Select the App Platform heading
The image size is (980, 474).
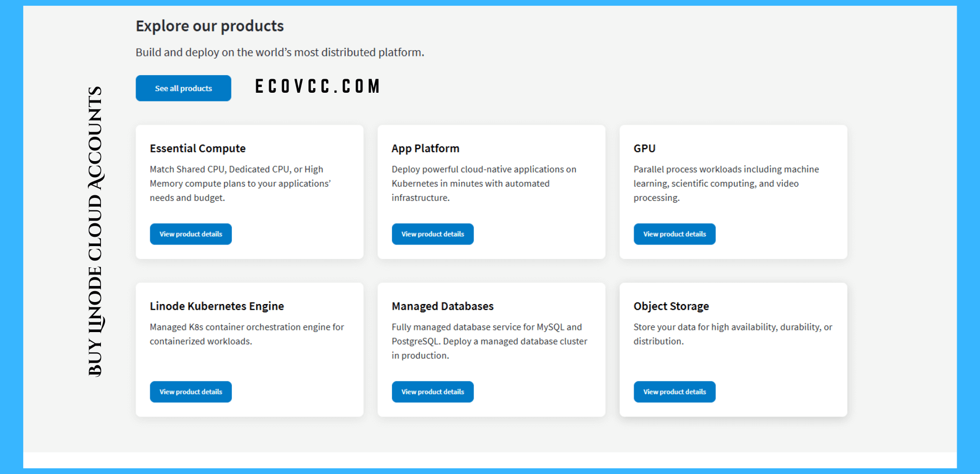[x=425, y=149]
